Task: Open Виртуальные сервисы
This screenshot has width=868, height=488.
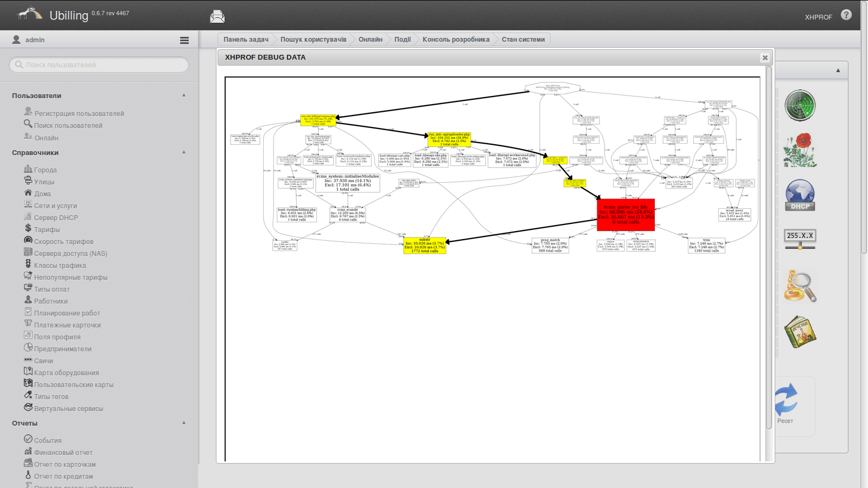Action: point(68,408)
